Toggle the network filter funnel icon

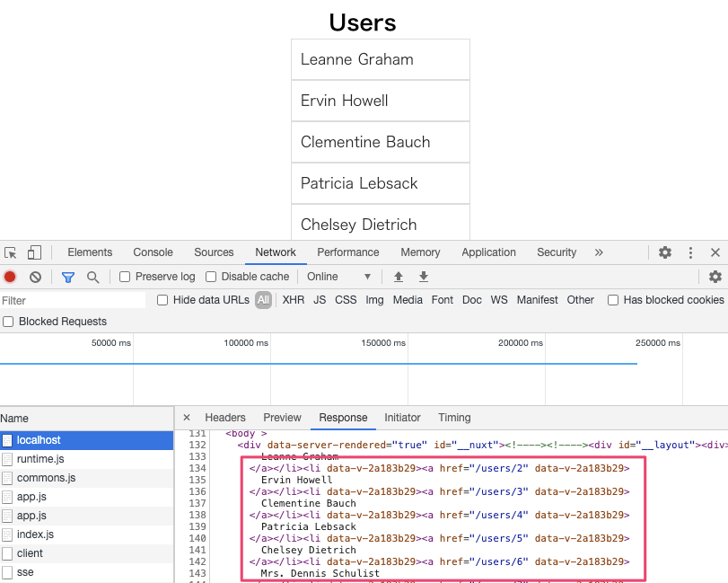click(68, 277)
